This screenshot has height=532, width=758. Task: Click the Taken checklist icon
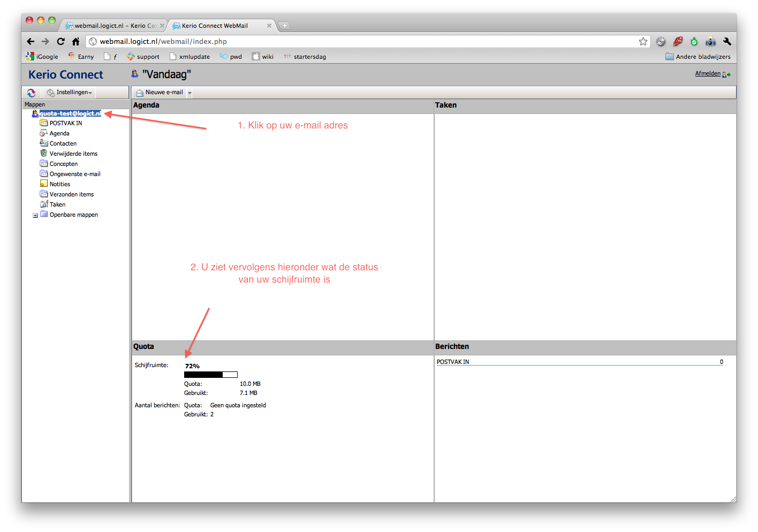[44, 204]
